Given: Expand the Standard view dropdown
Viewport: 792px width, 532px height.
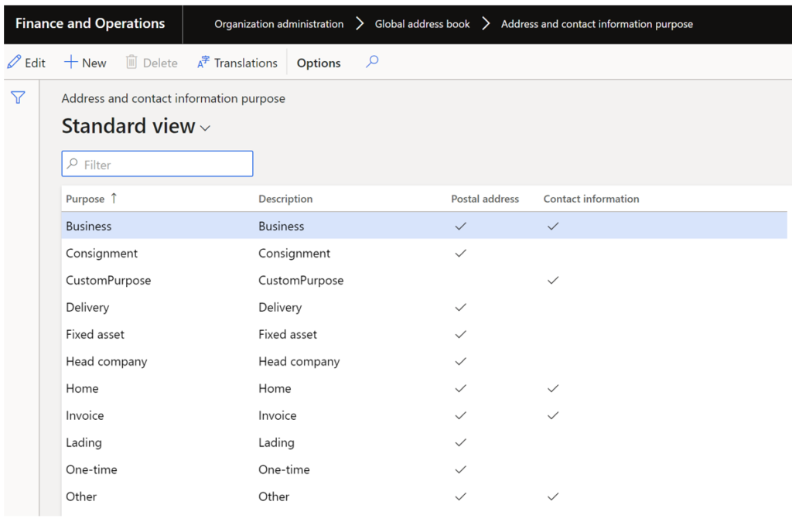Looking at the screenshot, I should tap(205, 127).
